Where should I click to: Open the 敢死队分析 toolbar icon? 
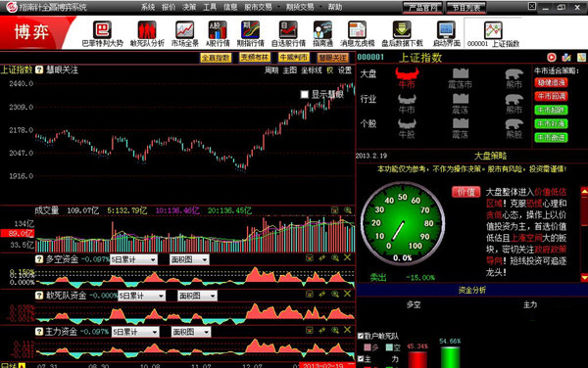[x=147, y=30]
